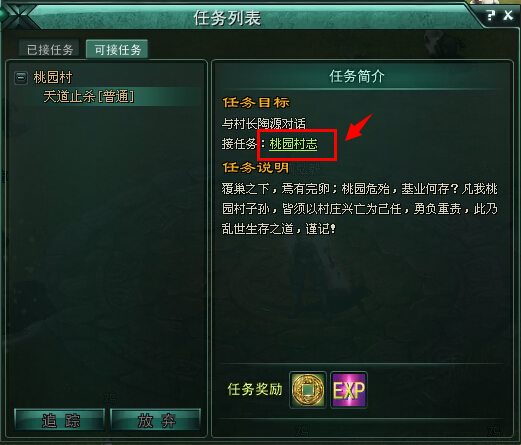Click the purple EXP reward icon

349,390
